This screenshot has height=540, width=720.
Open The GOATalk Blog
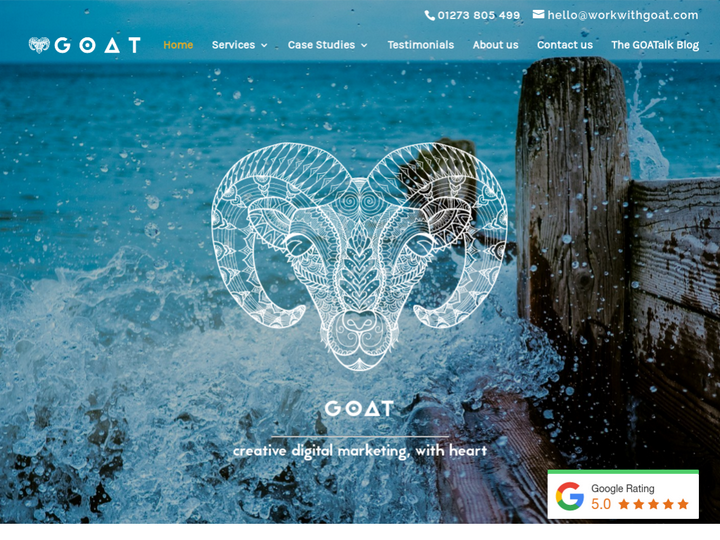pos(655,45)
